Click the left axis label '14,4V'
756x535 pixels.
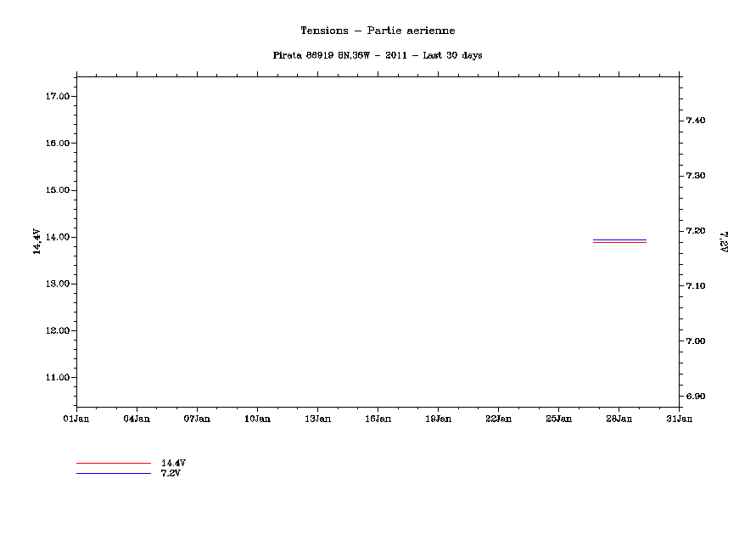tap(36, 241)
